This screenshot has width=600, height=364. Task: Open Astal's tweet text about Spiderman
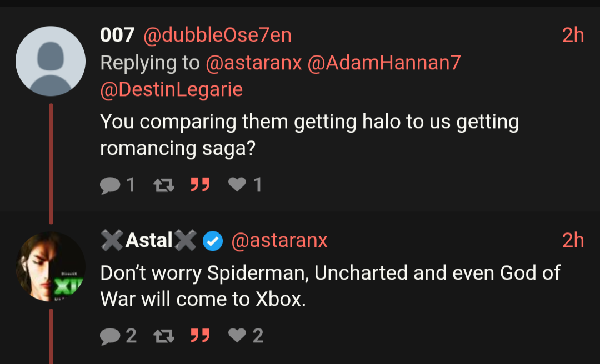330,286
